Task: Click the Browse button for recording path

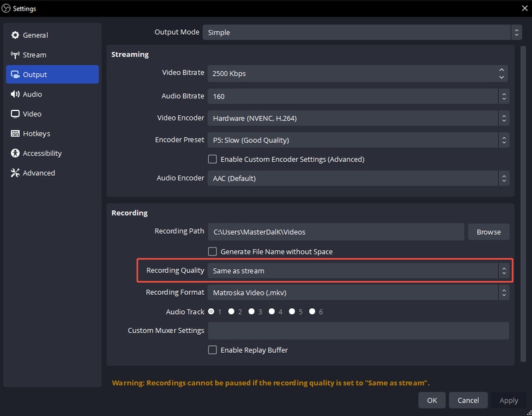Action: 489,232
